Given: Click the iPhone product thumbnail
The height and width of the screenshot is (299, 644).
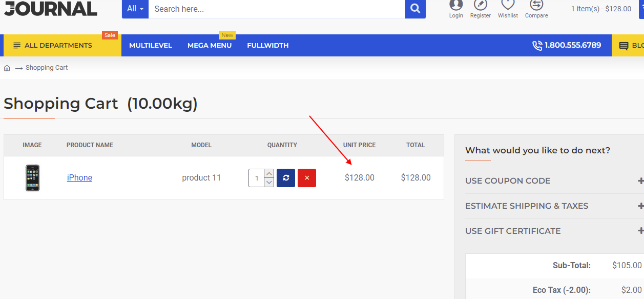Looking at the screenshot, I should click(32, 178).
